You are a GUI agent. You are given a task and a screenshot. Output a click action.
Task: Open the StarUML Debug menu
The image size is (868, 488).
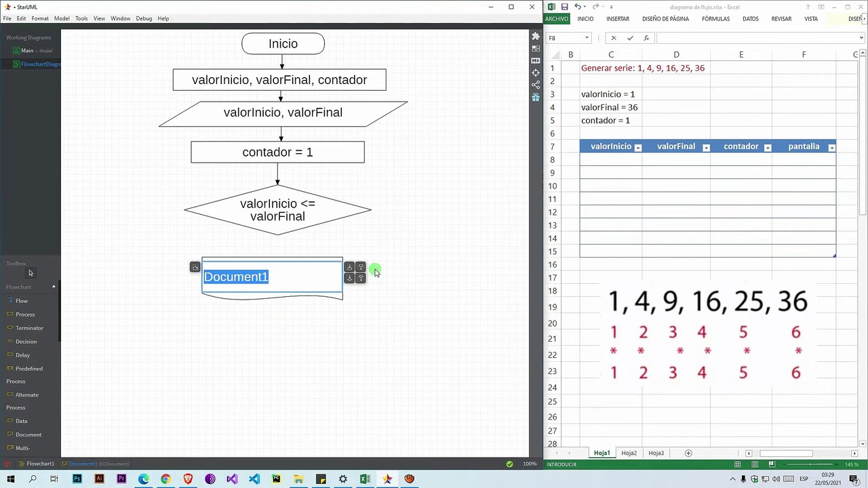(144, 18)
